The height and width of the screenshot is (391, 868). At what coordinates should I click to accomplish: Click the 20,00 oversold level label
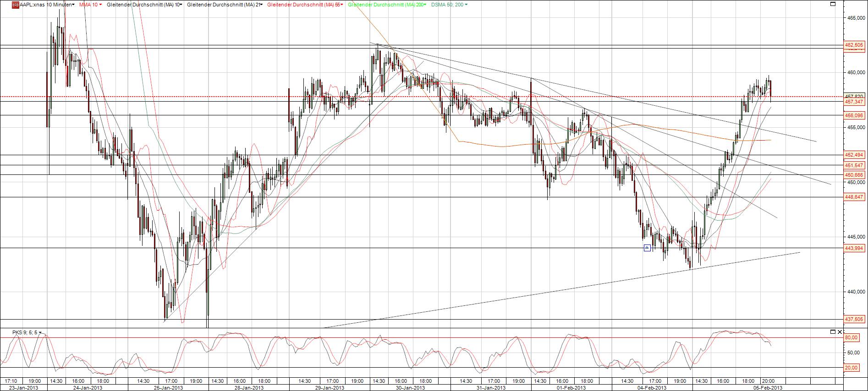tap(852, 368)
